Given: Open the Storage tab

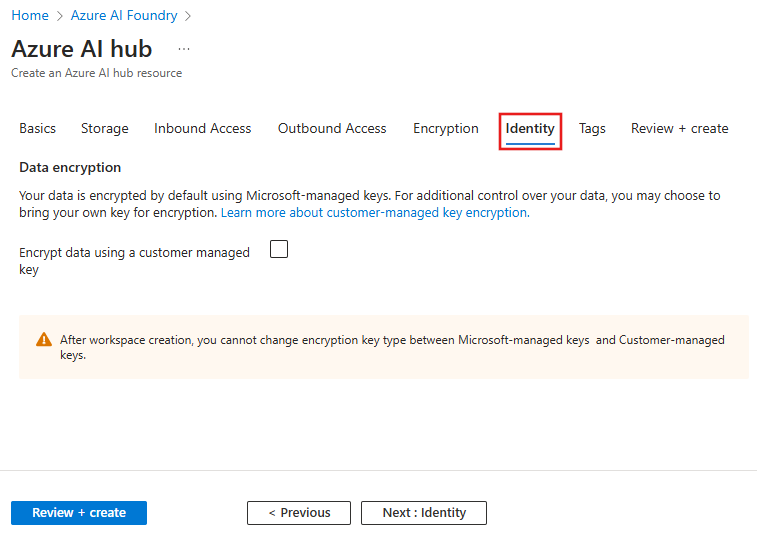Looking at the screenshot, I should coord(105,128).
